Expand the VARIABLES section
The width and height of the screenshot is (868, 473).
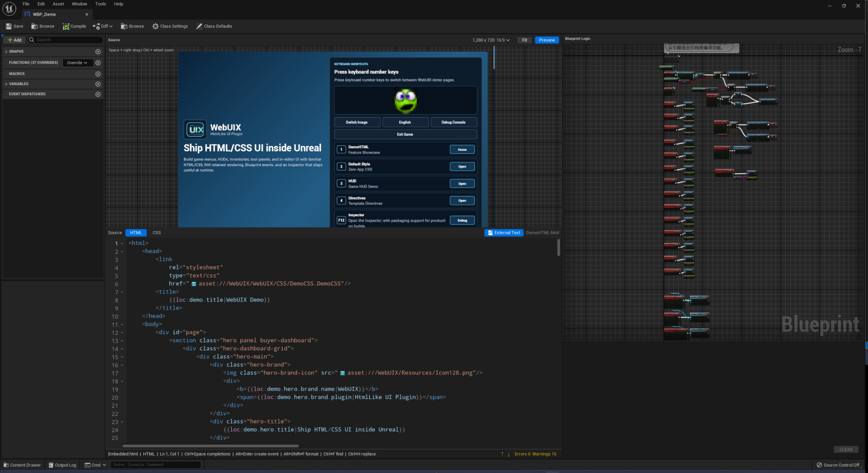[6, 84]
